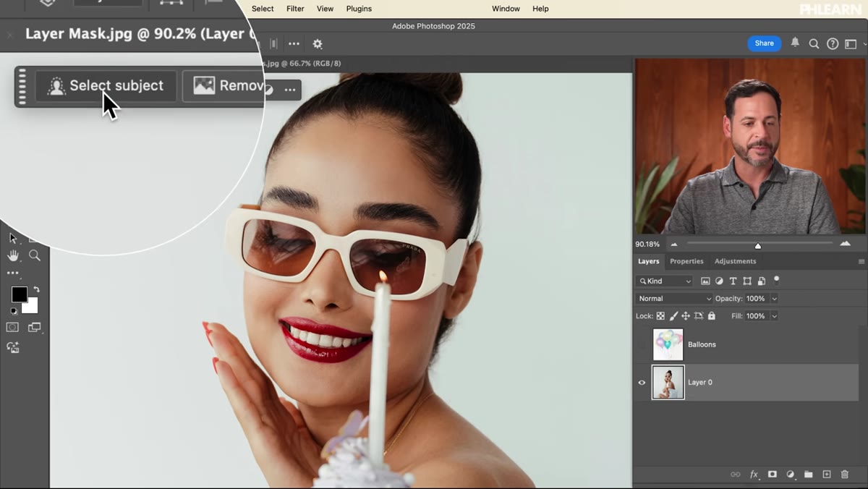Open the Help question mark icon

coord(833,43)
